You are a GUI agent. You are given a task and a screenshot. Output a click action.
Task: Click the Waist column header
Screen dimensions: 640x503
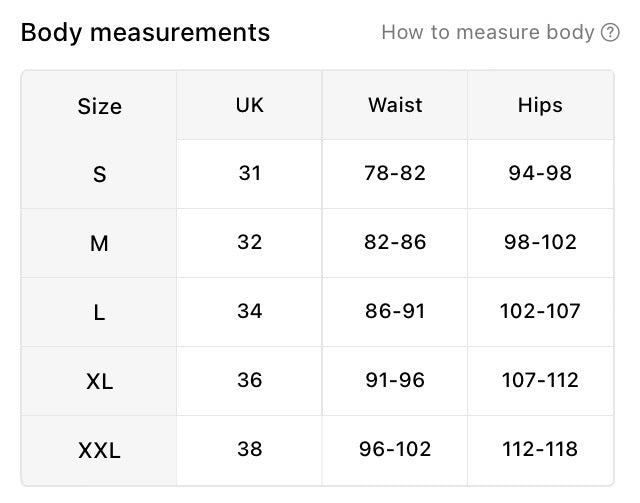coord(395,105)
